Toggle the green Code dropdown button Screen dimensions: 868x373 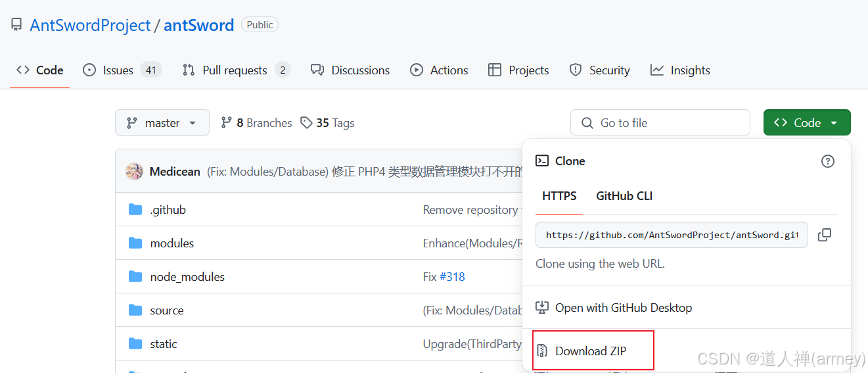click(x=807, y=122)
